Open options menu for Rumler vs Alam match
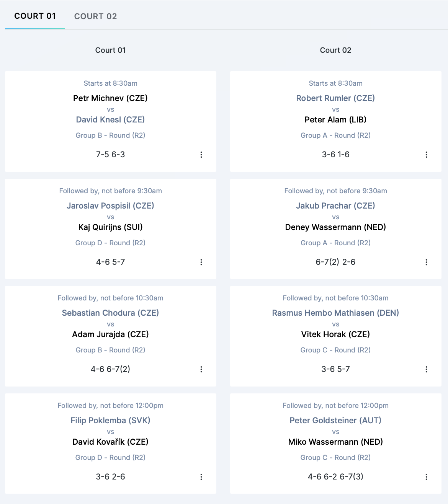Screen dimensions: 448x504 (426, 155)
